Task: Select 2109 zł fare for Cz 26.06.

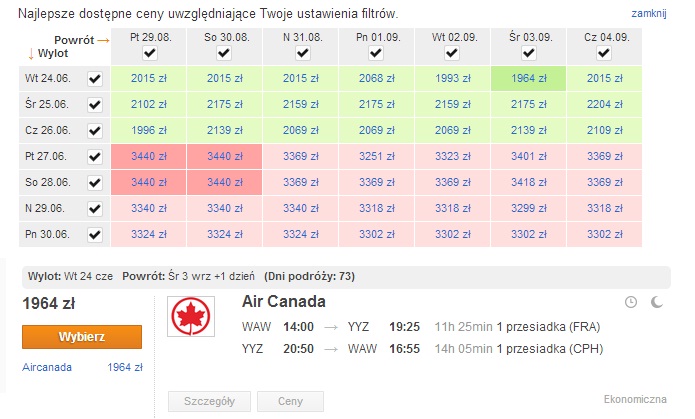Action: (605, 130)
